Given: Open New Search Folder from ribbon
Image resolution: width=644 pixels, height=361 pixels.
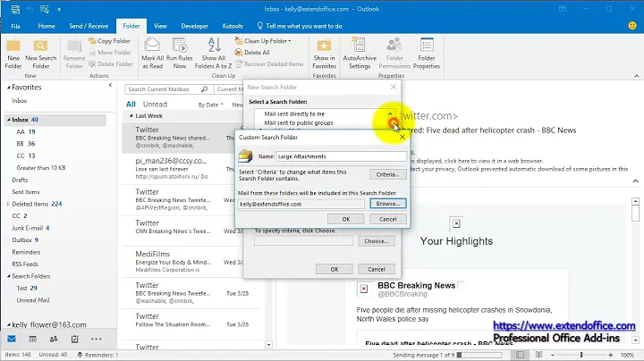Looking at the screenshot, I should [40, 54].
